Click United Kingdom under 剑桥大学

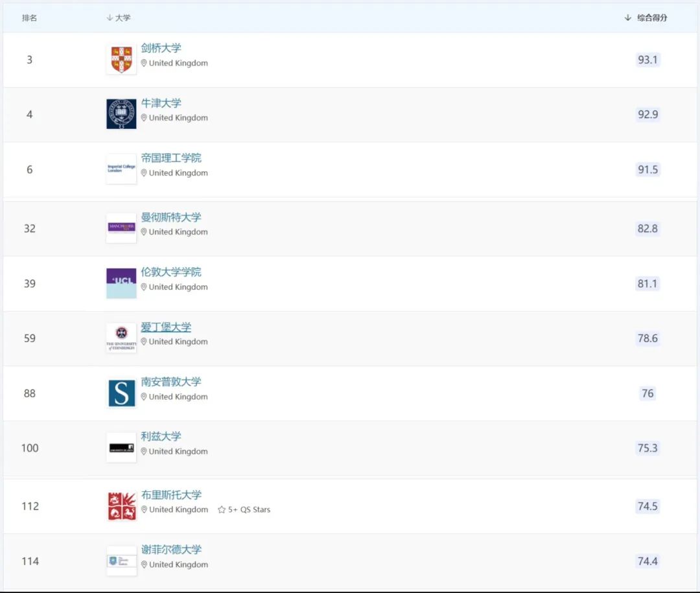click(x=178, y=63)
